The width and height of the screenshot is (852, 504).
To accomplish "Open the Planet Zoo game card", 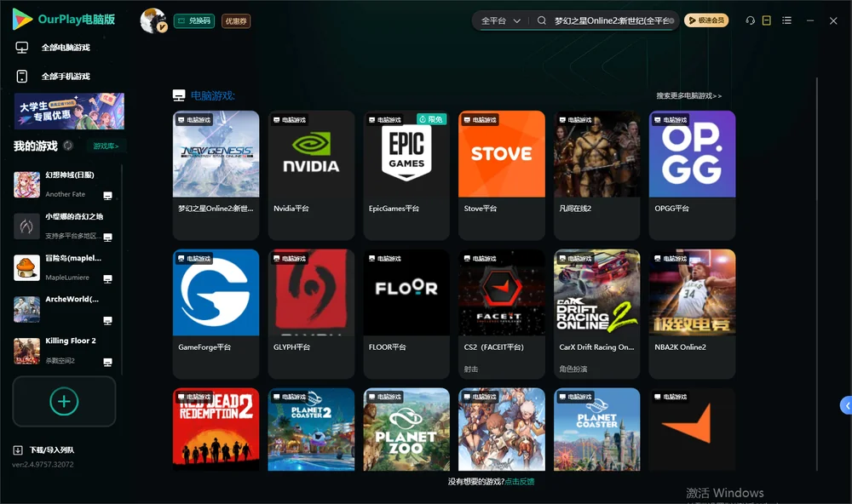I will (406, 429).
